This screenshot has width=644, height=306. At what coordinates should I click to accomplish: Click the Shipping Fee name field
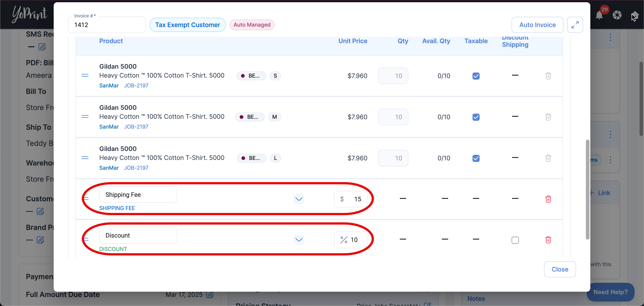pos(138,195)
